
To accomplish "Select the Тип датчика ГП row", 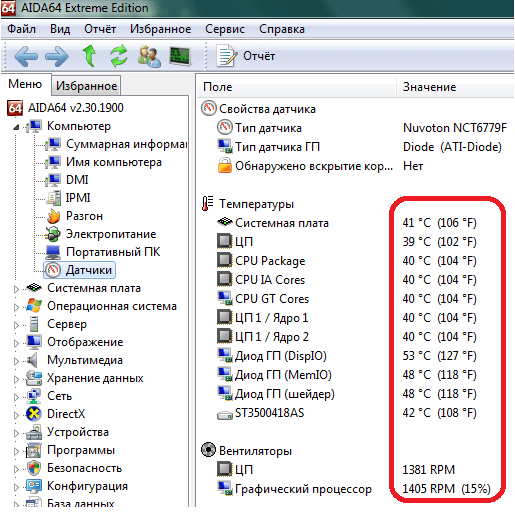I will [359, 147].
